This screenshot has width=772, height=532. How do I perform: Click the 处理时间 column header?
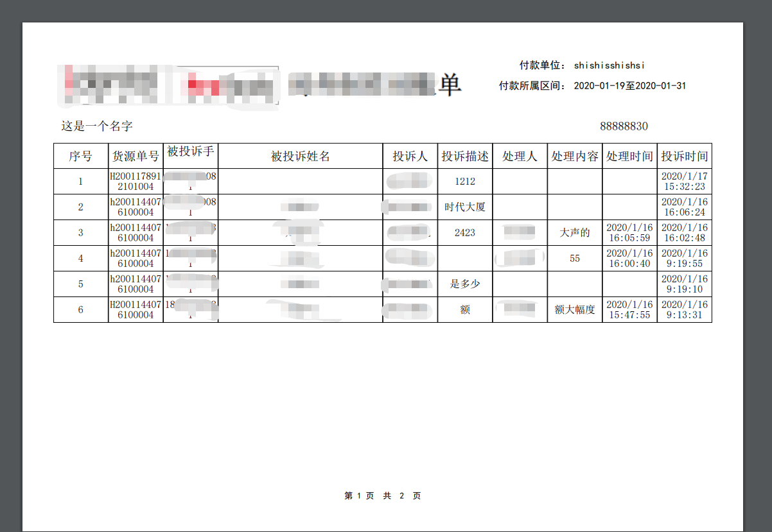pos(629,156)
